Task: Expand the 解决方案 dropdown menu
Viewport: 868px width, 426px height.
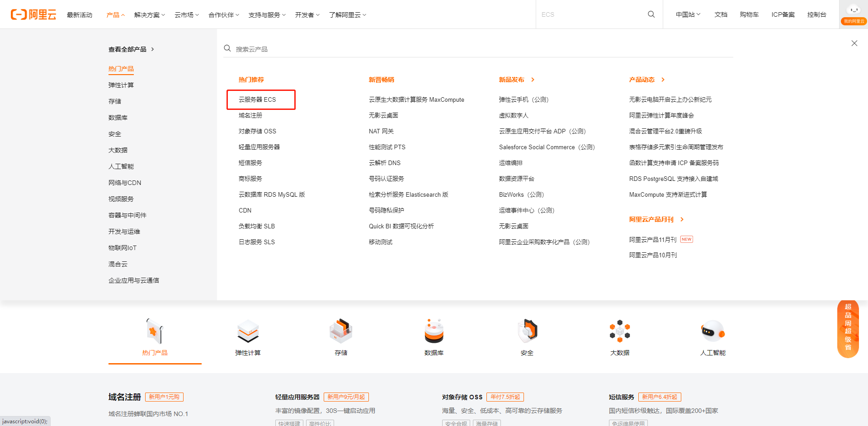Action: pyautogui.click(x=150, y=15)
